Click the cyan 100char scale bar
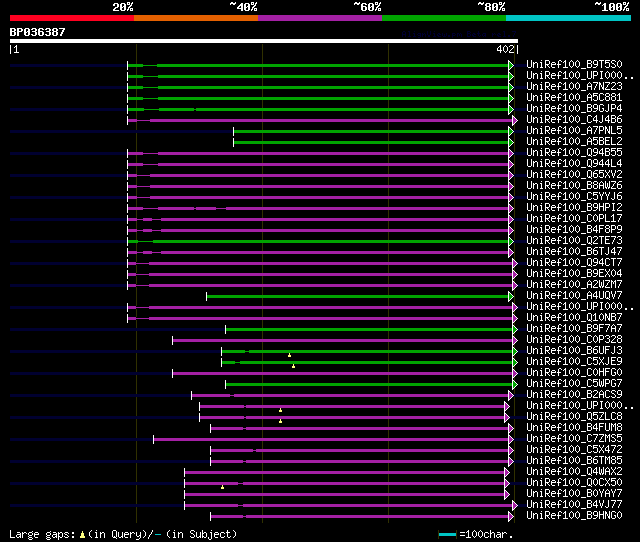 tap(447, 534)
